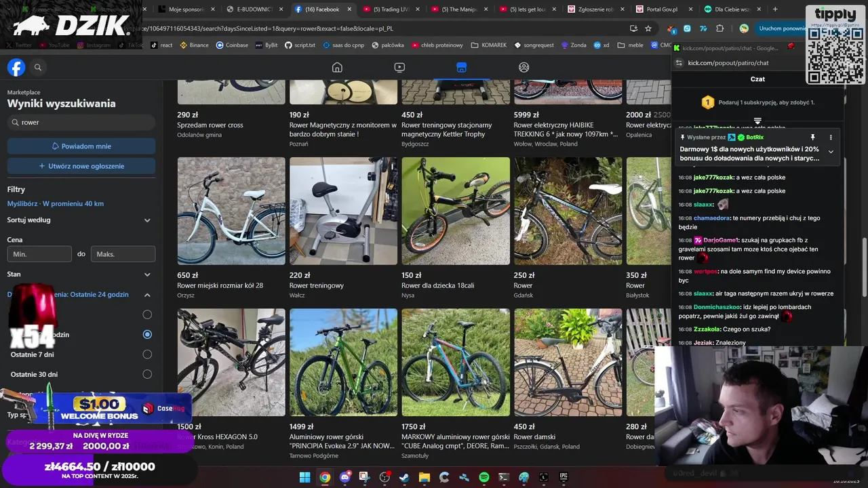Open the three-dot menu on BotRix message
Image resolution: width=868 pixels, height=488 pixels.
[831, 138]
